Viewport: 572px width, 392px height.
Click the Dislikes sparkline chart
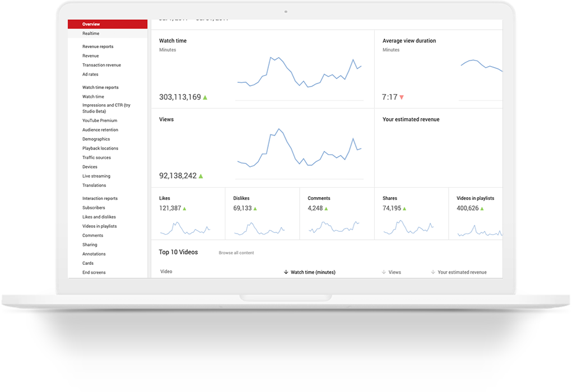[259, 228]
